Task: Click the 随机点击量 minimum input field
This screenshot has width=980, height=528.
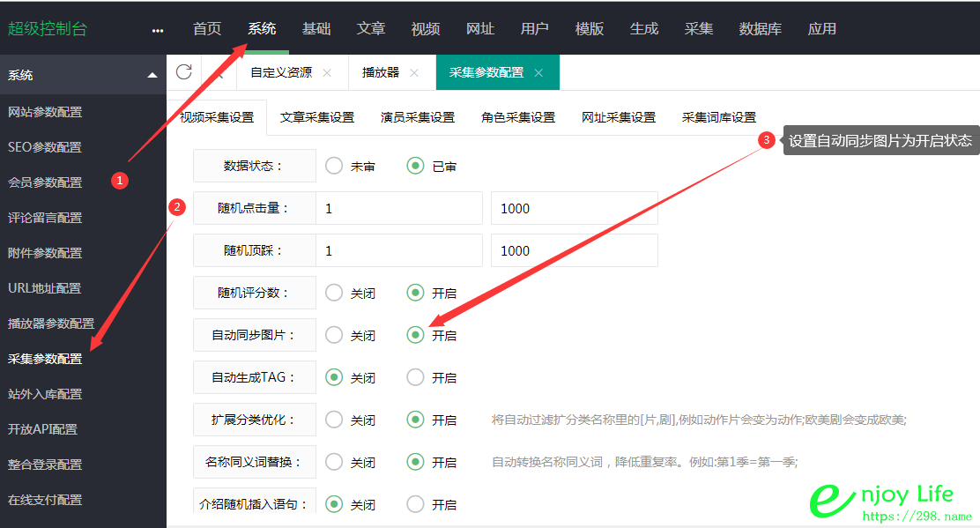Action: pyautogui.click(x=398, y=208)
